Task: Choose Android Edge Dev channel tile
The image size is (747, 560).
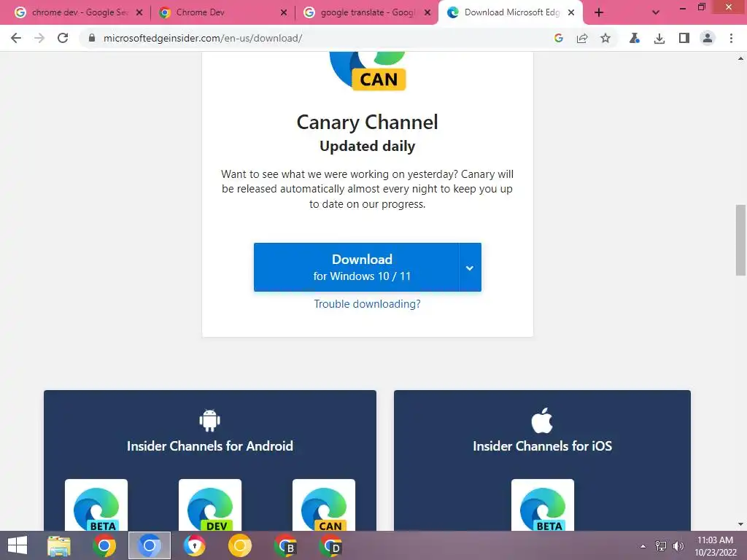Action: (x=210, y=505)
